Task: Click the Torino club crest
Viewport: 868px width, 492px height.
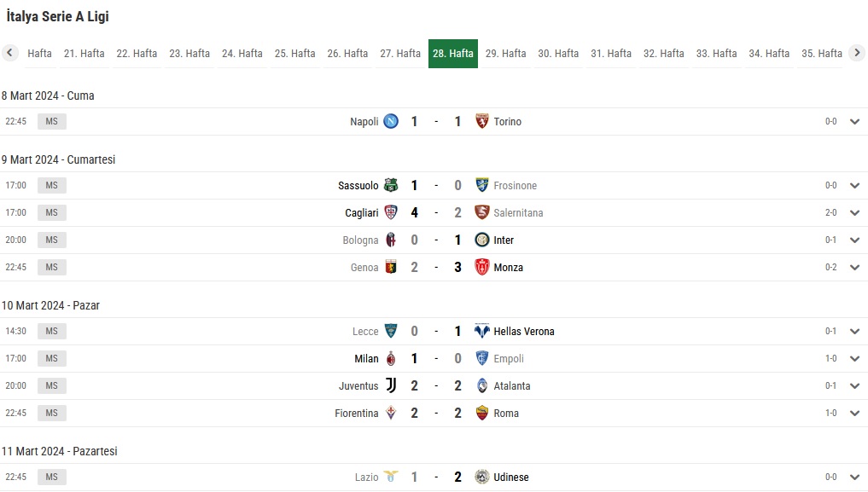Action: (482, 122)
